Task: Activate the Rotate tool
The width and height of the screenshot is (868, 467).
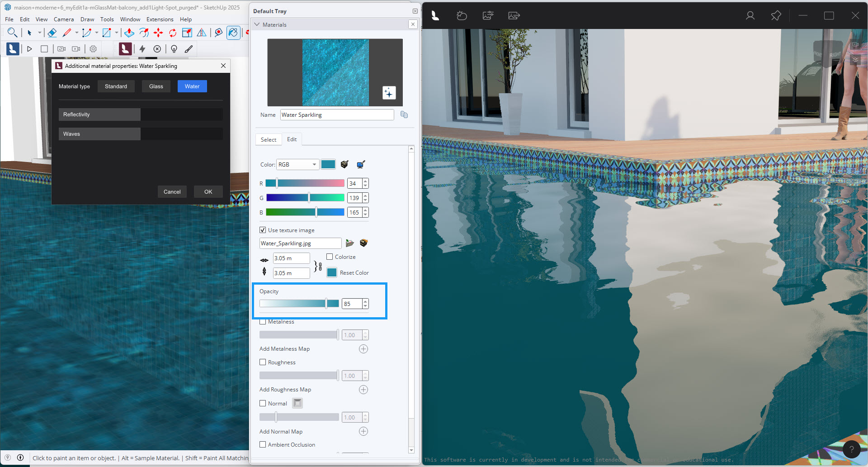Action: 172,33
